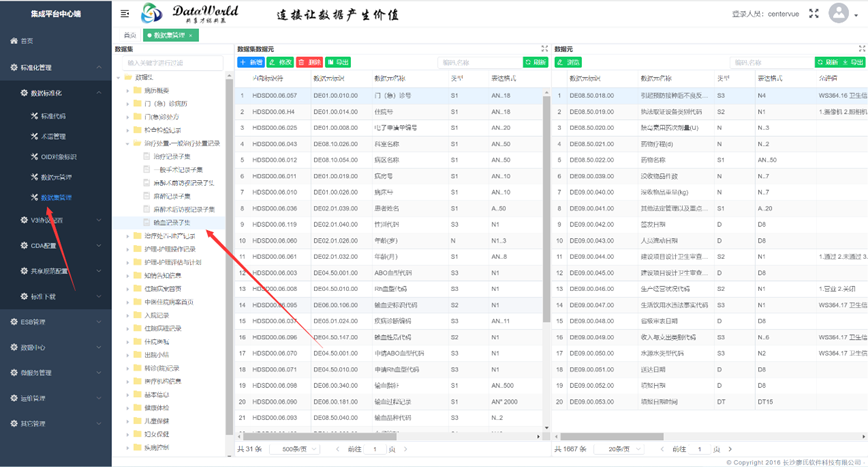Expand the 标准下载 sidebar menu
868x467 pixels.
pyautogui.click(x=99, y=296)
